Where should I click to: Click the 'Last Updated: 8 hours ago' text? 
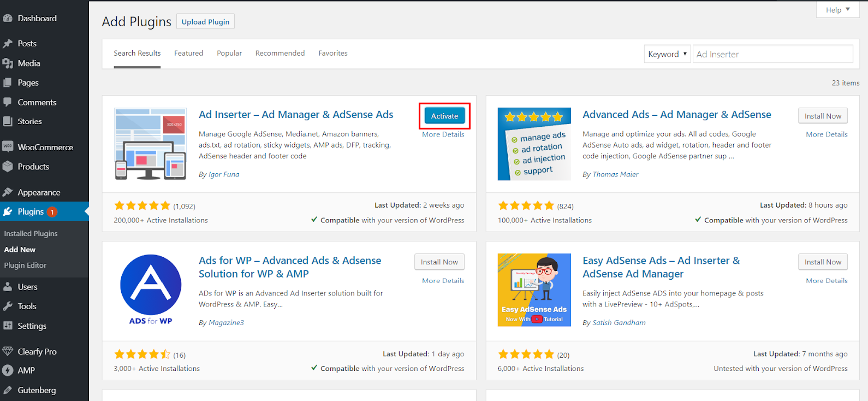pyautogui.click(x=804, y=205)
